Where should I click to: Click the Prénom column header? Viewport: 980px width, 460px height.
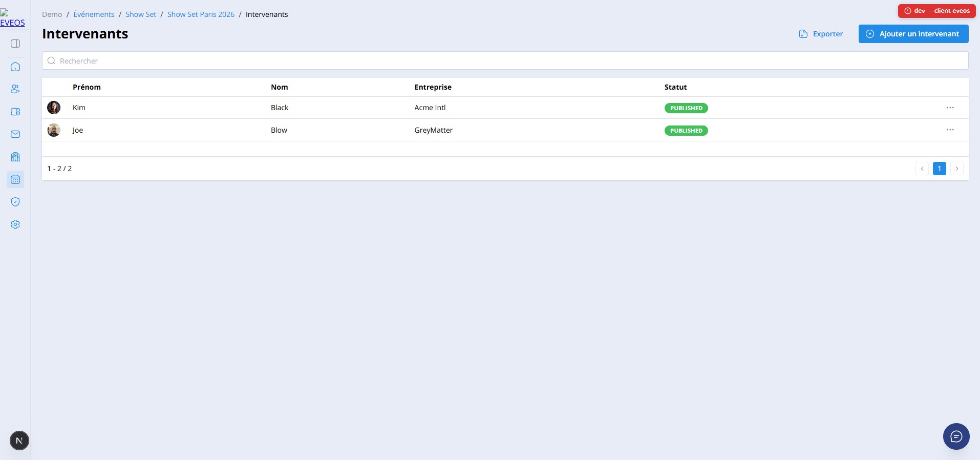pos(87,87)
